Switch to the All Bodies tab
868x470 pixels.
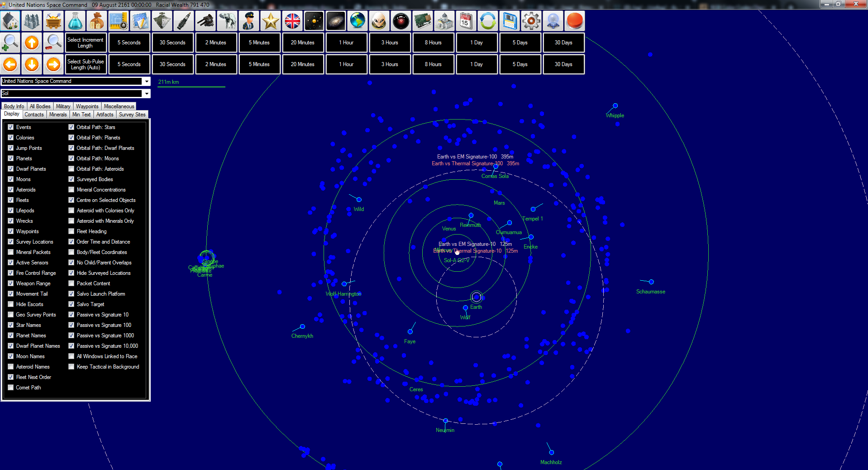(x=40, y=106)
